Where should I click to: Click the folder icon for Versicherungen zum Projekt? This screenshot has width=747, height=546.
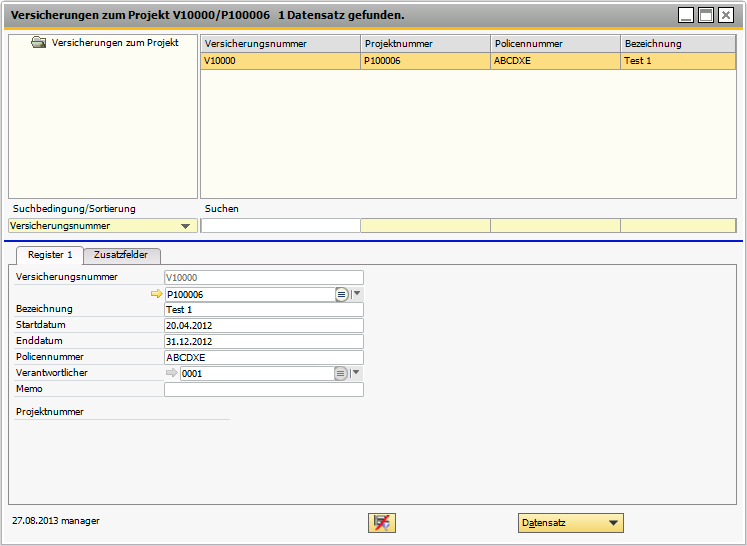(x=39, y=43)
